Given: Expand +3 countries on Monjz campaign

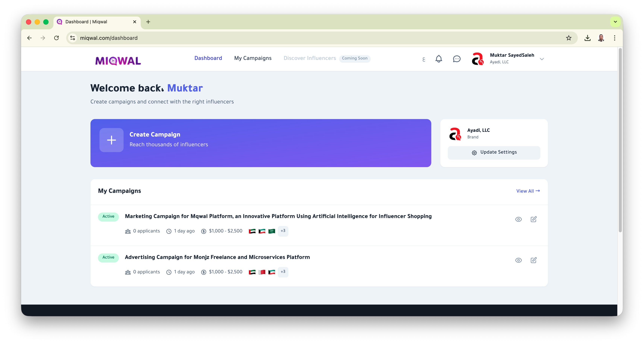Looking at the screenshot, I should [x=283, y=272].
